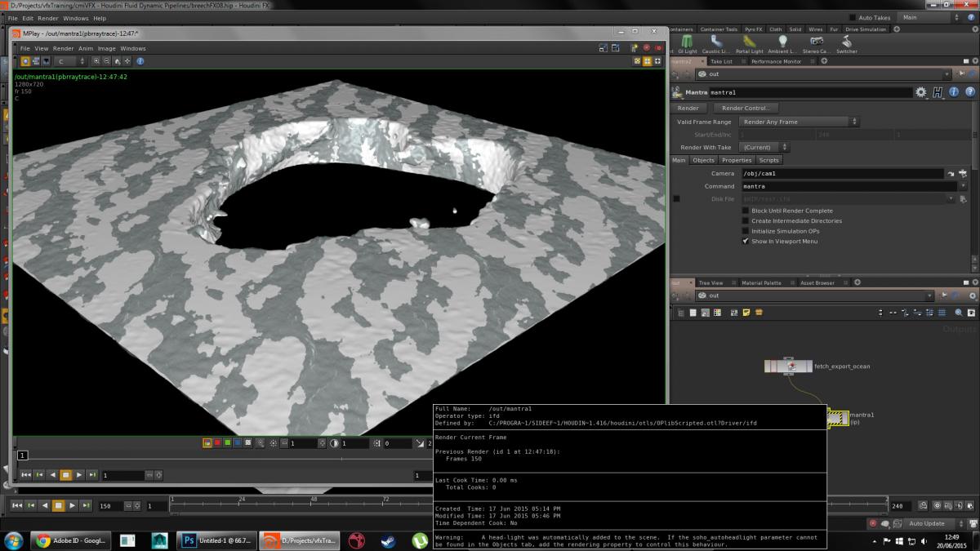This screenshot has height=551, width=980.
Task: Select the Switcher shelf tool
Action: pyautogui.click(x=847, y=44)
